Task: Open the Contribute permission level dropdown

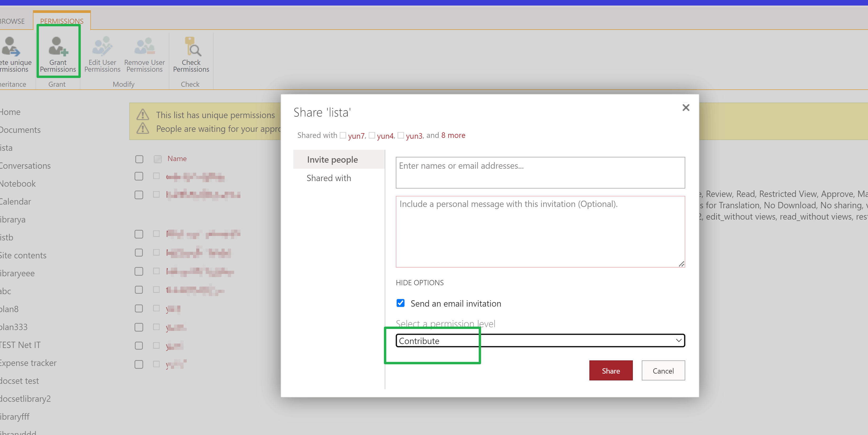Action: (540, 341)
